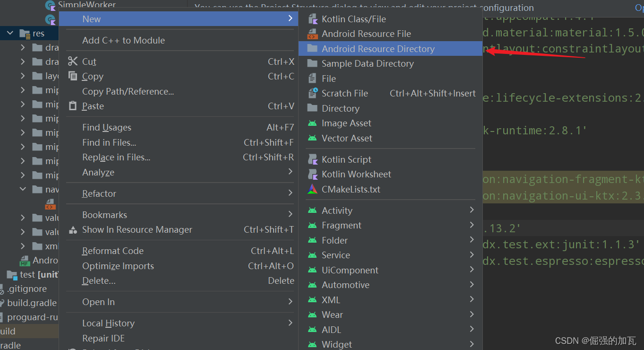Image resolution: width=644 pixels, height=350 pixels.
Task: Open the Fragment submenu arrow
Action: (472, 225)
